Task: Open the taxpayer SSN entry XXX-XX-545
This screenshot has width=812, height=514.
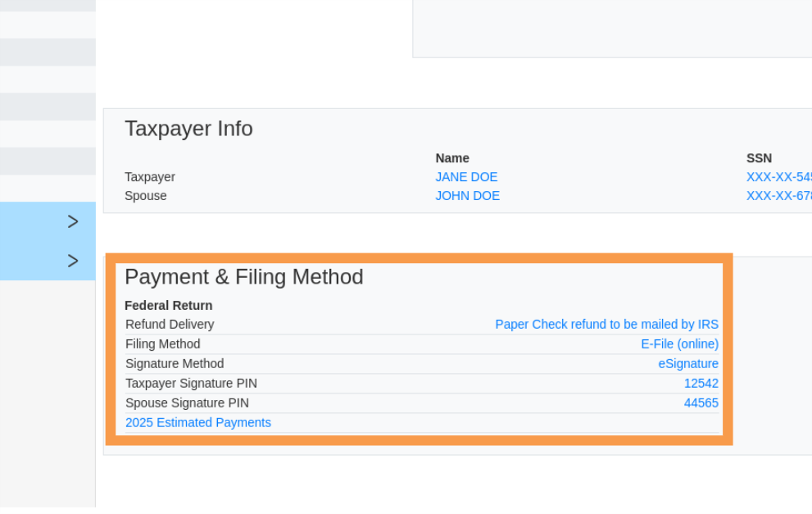Action: coord(774,176)
